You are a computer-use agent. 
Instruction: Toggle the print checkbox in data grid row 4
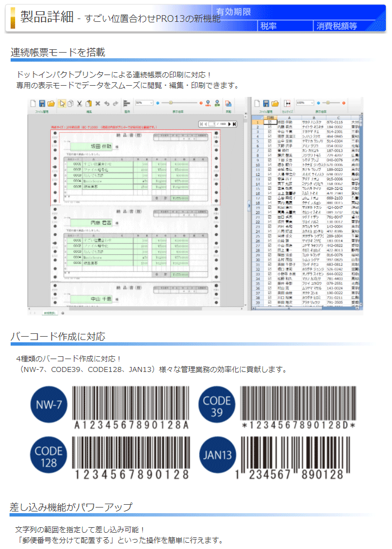270,137
